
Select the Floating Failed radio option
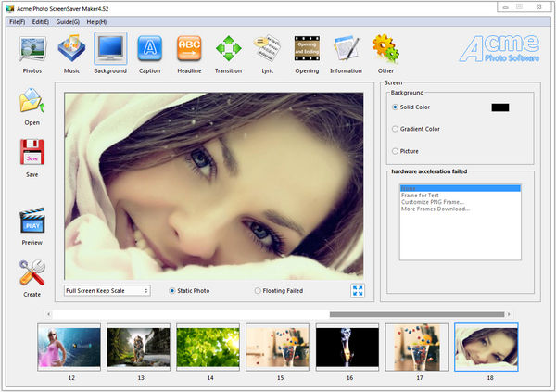point(258,291)
